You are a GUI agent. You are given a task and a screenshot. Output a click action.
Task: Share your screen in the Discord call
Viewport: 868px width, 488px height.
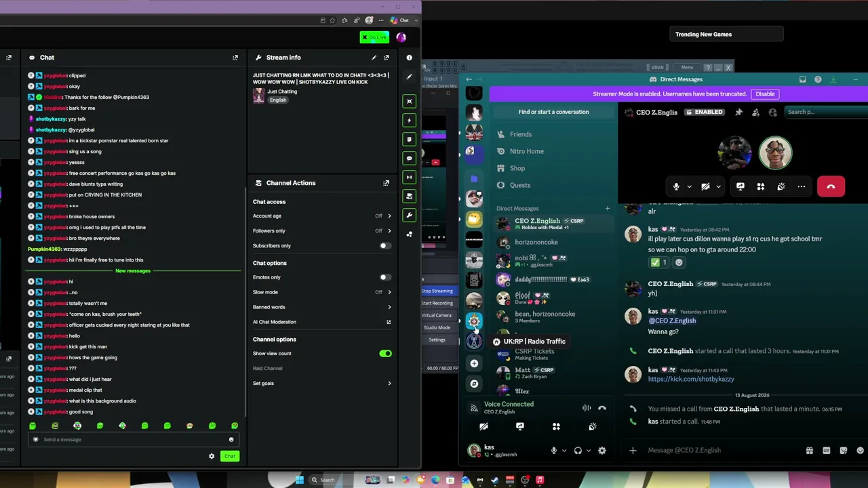(x=741, y=186)
